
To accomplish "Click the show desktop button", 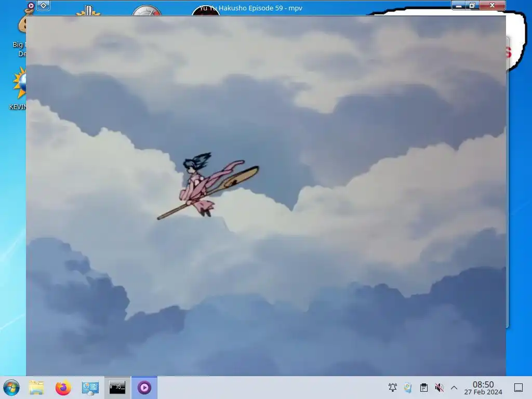I will click(x=518, y=388).
